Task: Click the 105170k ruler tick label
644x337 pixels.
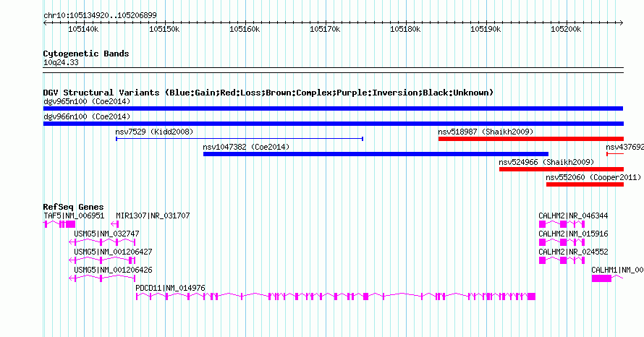Action: coord(325,29)
